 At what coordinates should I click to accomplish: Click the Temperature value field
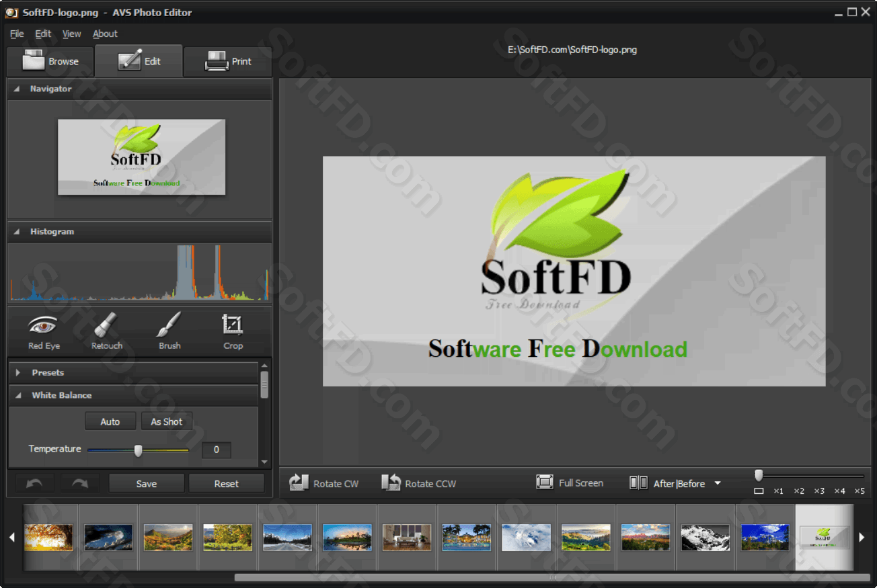(216, 450)
